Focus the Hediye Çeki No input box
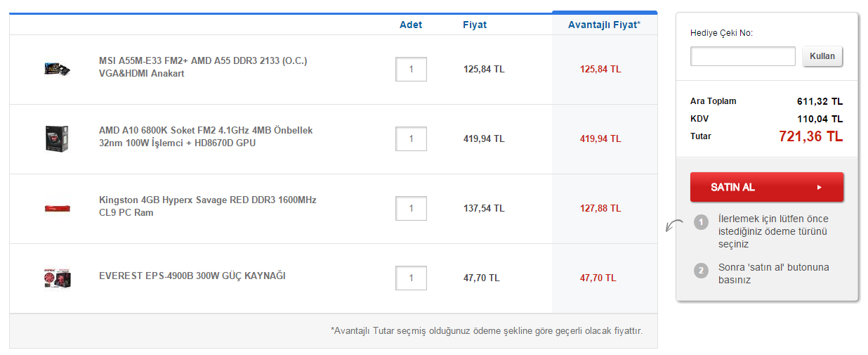Screen dimensions: 868x355 (742, 56)
